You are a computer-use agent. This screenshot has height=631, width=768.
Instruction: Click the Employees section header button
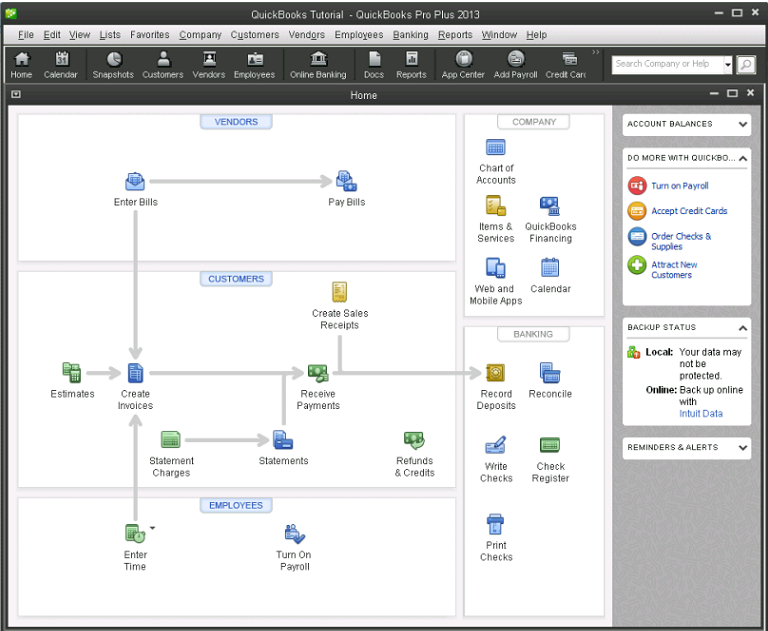pyautogui.click(x=236, y=505)
